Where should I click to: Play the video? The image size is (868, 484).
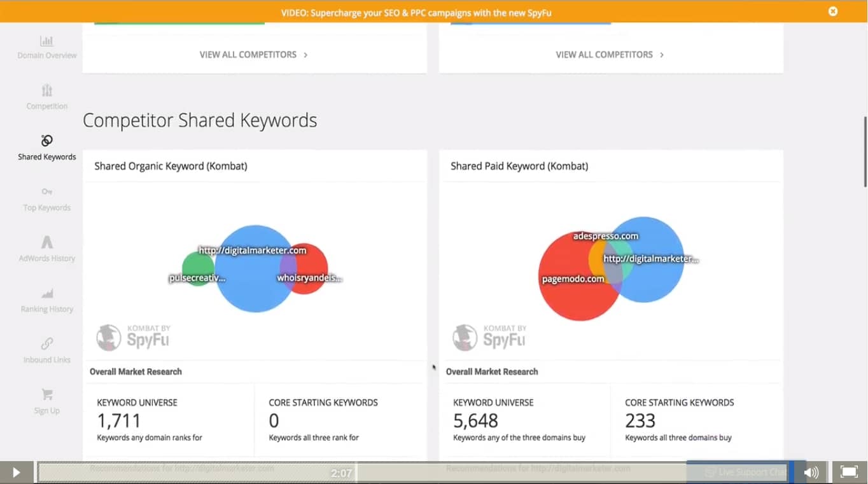17,473
